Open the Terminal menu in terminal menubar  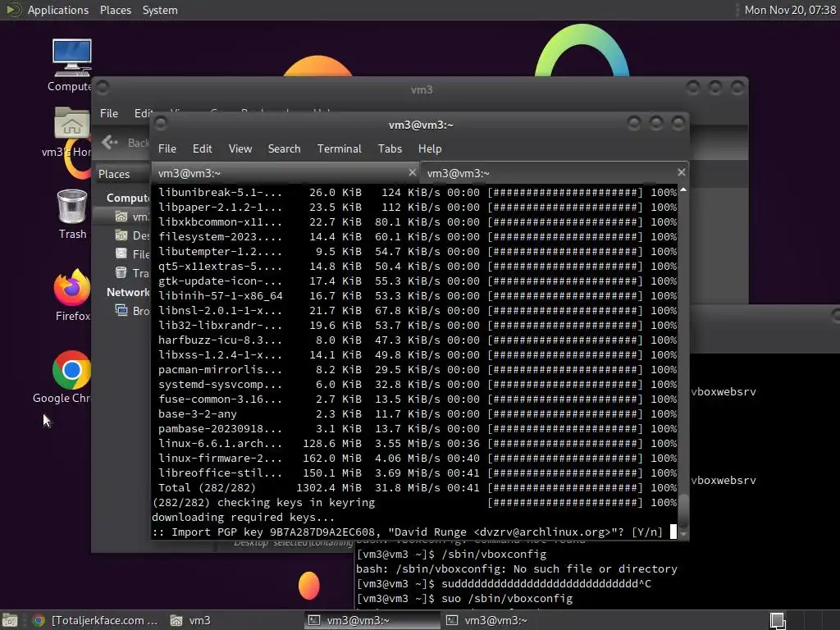pos(339,149)
